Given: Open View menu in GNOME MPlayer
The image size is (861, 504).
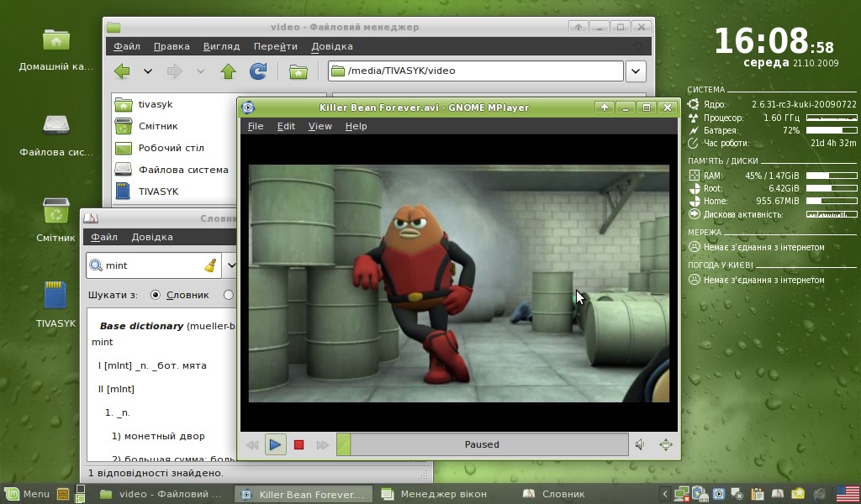Looking at the screenshot, I should tap(320, 126).
